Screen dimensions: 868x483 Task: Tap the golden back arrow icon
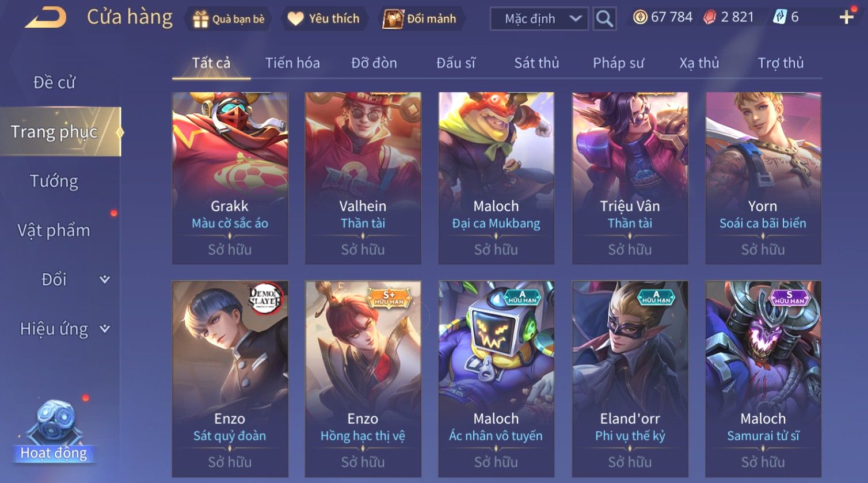click(x=46, y=18)
